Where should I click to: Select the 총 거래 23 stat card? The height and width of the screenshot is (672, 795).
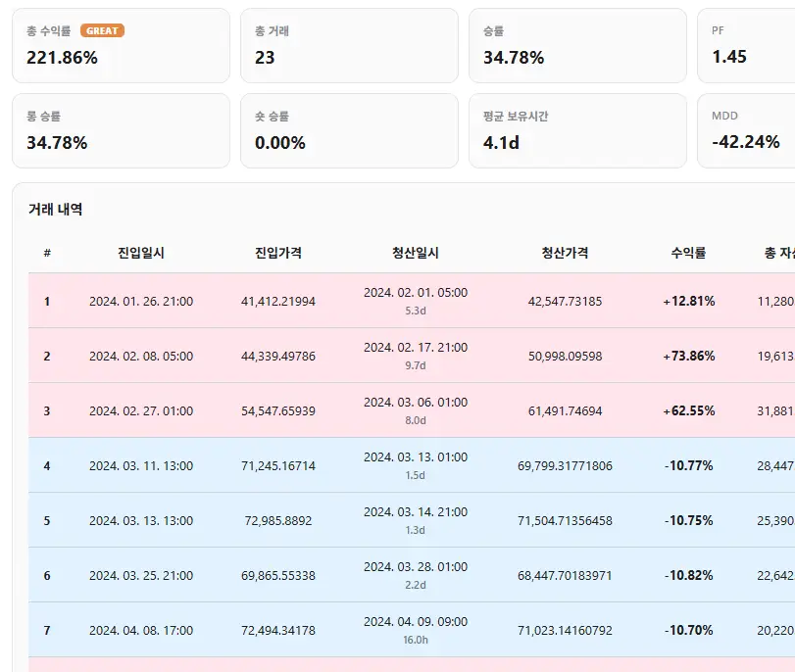pos(349,46)
